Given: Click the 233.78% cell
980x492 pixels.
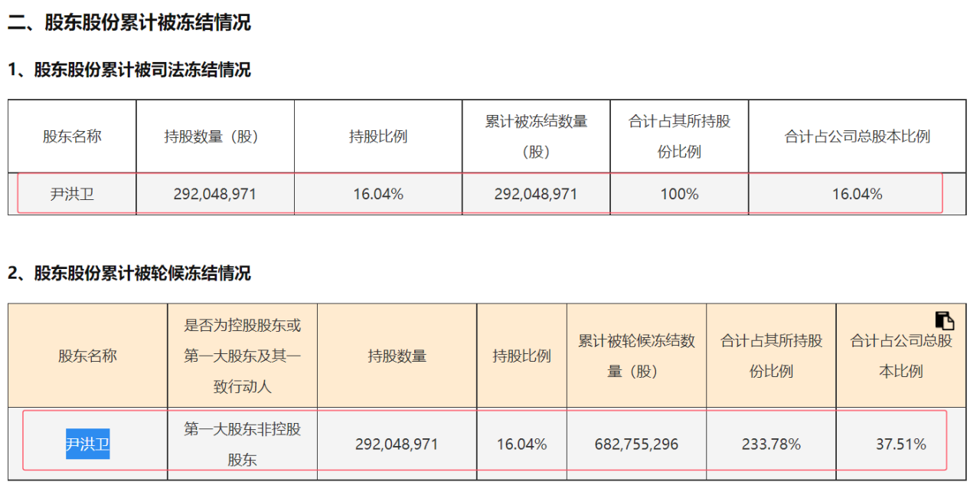Looking at the screenshot, I should pos(771,444).
